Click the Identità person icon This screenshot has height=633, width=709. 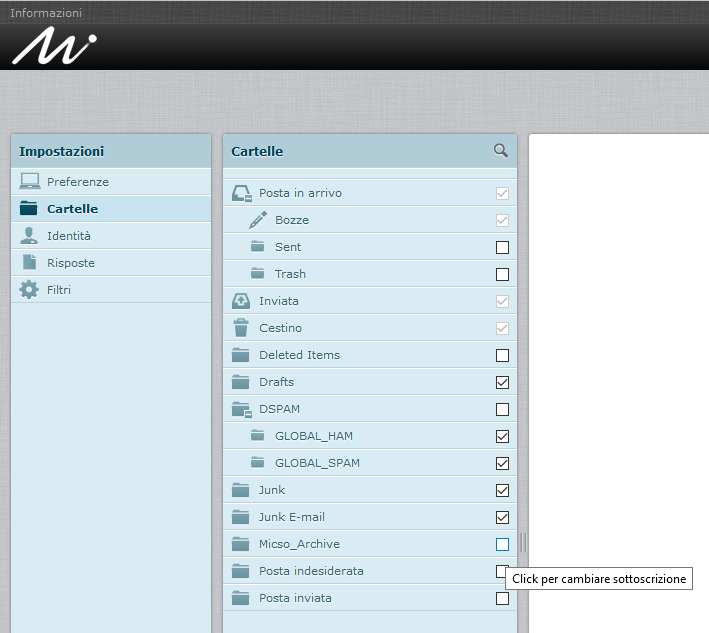[29, 236]
